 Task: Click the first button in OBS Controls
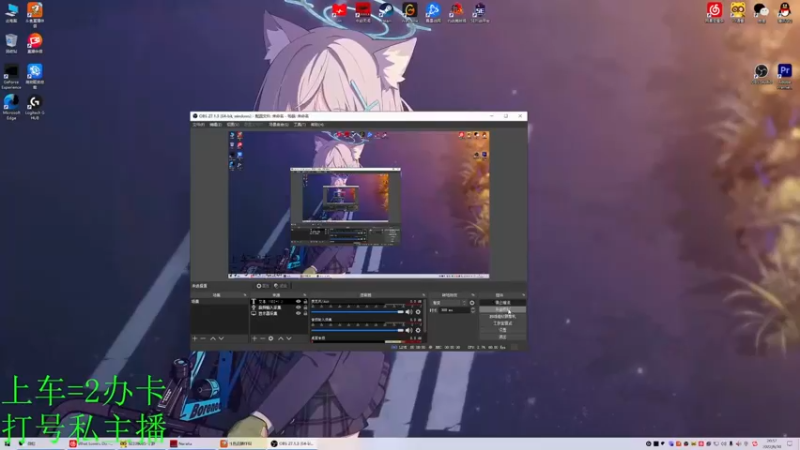click(503, 303)
